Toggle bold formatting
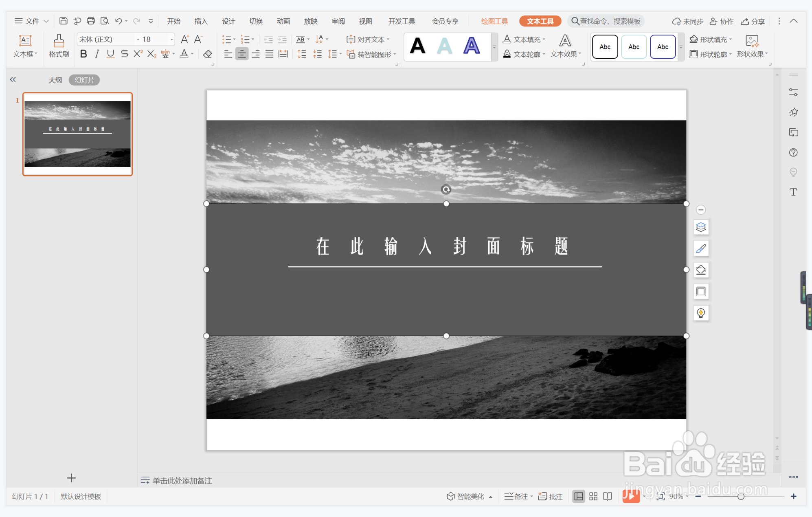This screenshot has width=812, height=517. point(83,54)
